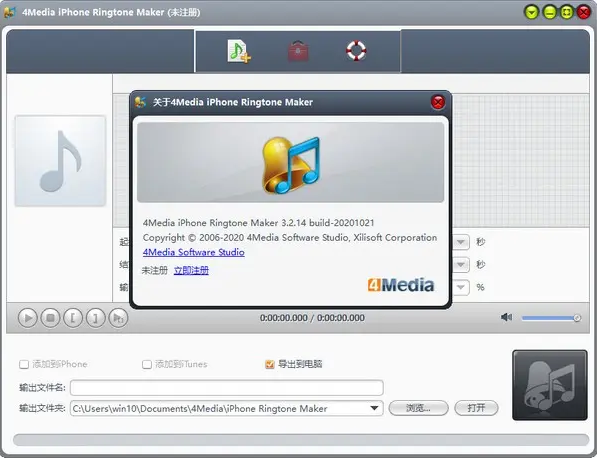Click the 浏览... browse button
This screenshot has height=458, width=597.
(x=418, y=408)
